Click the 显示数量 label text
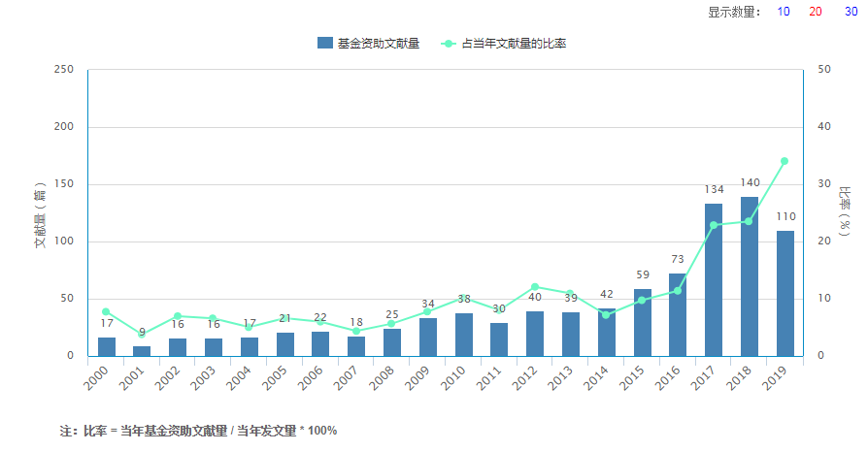Image resolution: width=868 pixels, height=451 pixels. point(734,12)
